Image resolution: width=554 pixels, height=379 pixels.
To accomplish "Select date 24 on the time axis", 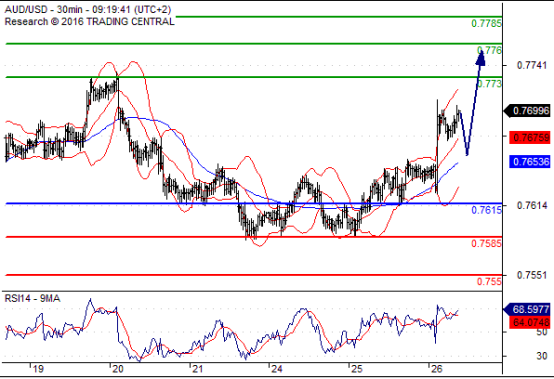I will pos(277,369).
